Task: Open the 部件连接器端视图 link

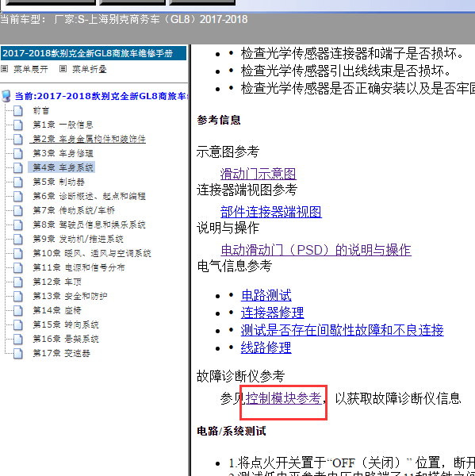Action: click(x=271, y=212)
